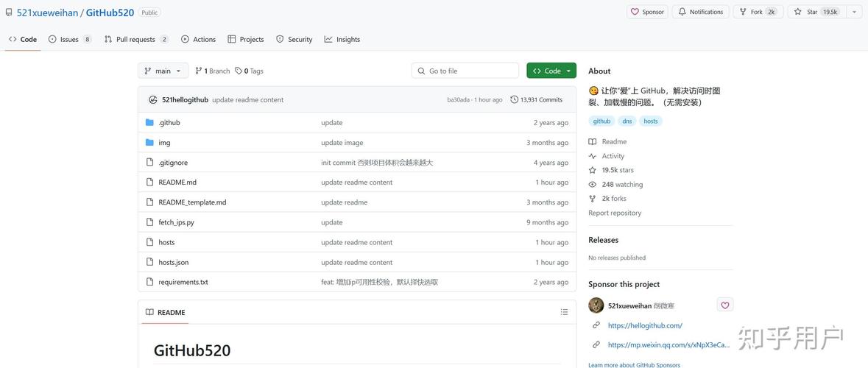Open the Releases heading link
868x368 pixels.
[x=604, y=240]
